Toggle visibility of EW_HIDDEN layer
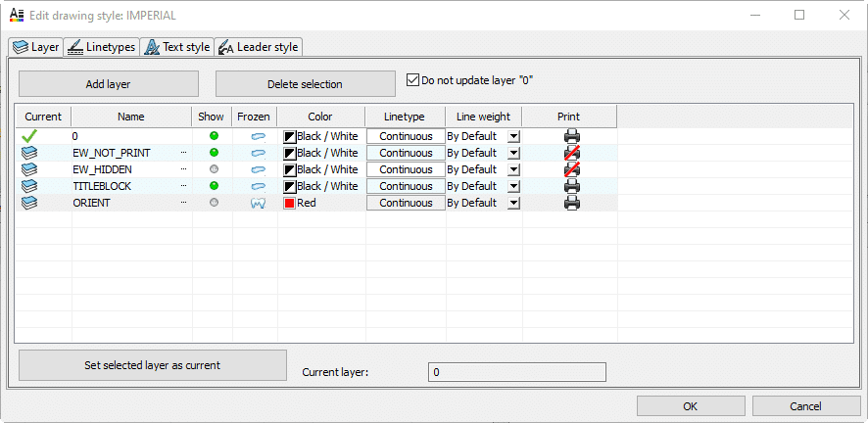Viewport: 868px width, 423px height. 214,169
